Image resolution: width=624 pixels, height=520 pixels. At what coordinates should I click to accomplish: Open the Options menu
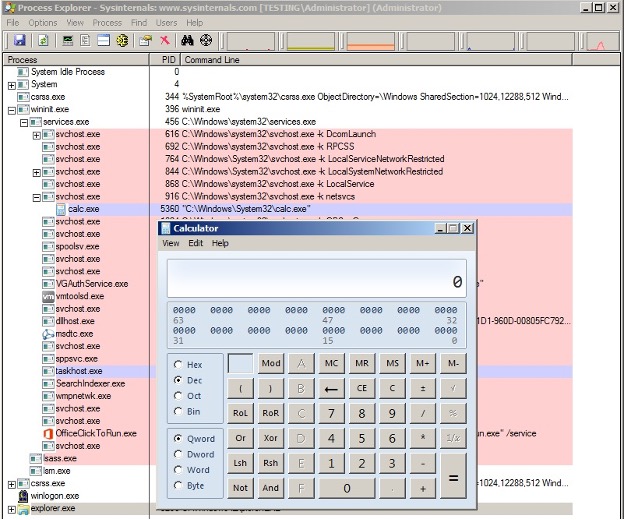coord(43,23)
